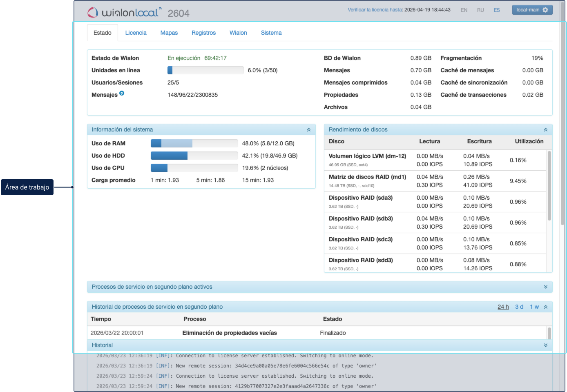567x392 pixels.
Task: Go to the Registros tab
Action: click(x=203, y=33)
